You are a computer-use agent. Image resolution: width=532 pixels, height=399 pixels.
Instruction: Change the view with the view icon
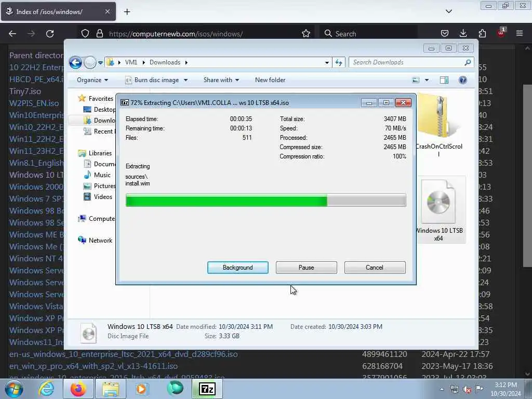(416, 80)
